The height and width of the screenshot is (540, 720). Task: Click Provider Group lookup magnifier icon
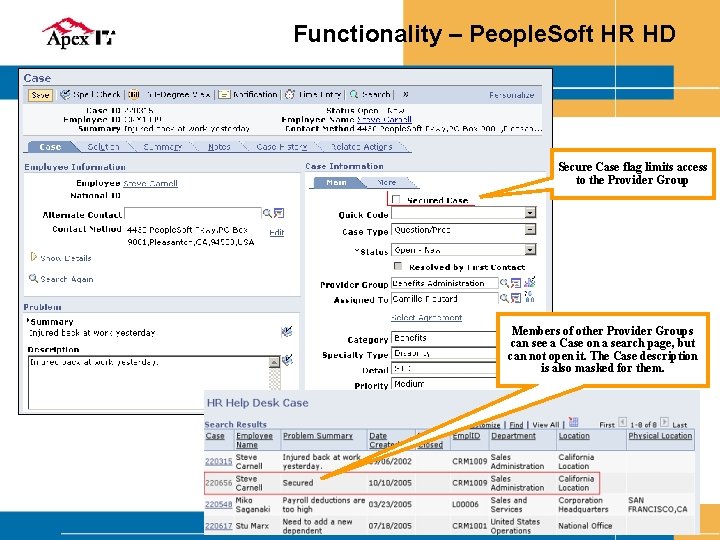(504, 283)
